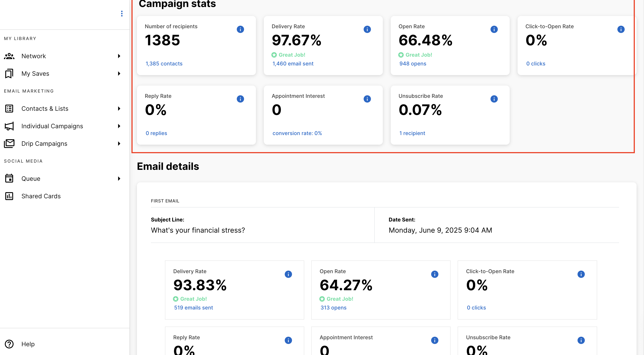
Task: Show info for campaign Click-to-Open Rate card
Action: (x=621, y=29)
